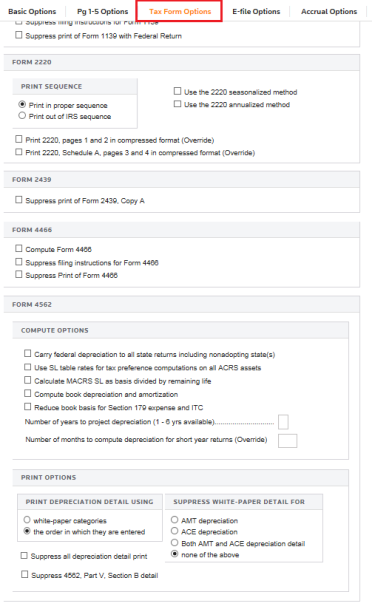Check Use the 2220 annualized method

pyautogui.click(x=177, y=104)
